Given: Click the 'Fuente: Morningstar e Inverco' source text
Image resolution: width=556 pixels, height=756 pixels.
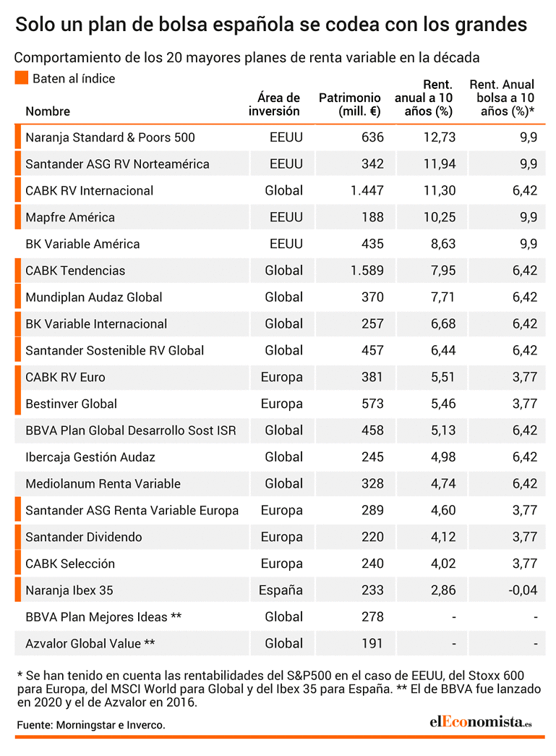Looking at the screenshot, I should pyautogui.click(x=91, y=725).
